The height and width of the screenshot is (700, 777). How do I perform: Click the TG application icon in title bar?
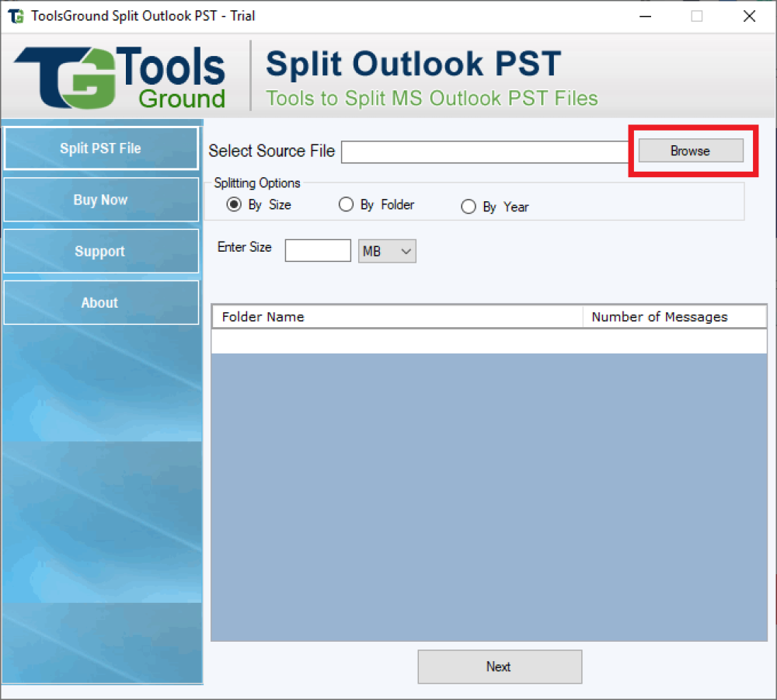pos(16,16)
